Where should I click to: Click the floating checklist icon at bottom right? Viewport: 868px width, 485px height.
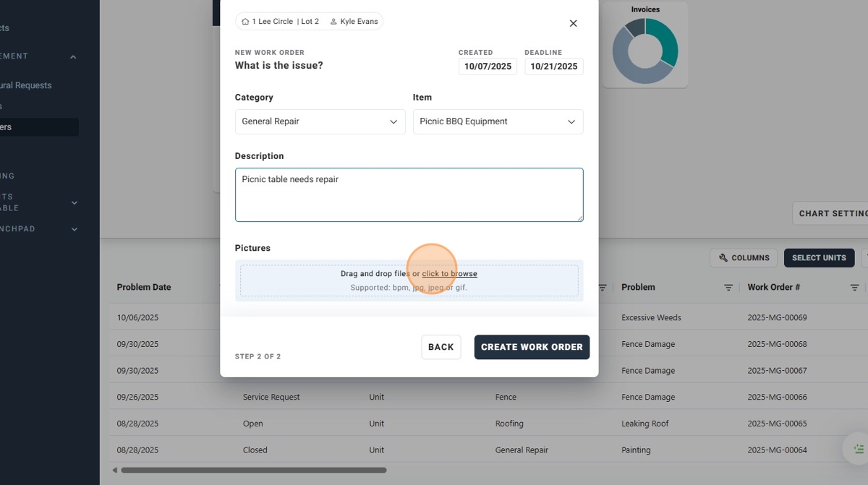tap(859, 449)
